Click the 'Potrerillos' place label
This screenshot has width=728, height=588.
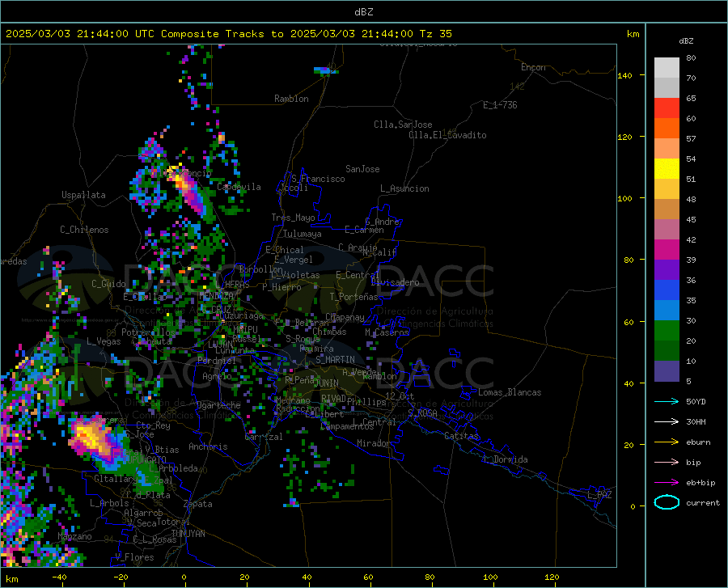pyautogui.click(x=148, y=332)
